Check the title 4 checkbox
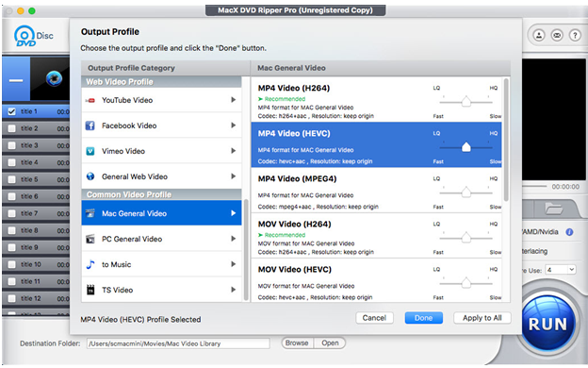The image size is (588, 368). (x=11, y=162)
